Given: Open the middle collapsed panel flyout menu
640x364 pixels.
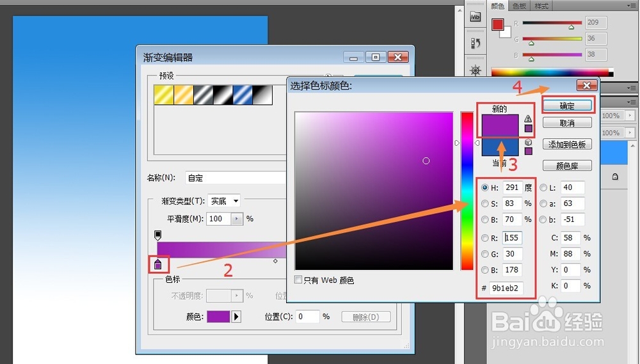Looking at the screenshot, I should point(632,88).
